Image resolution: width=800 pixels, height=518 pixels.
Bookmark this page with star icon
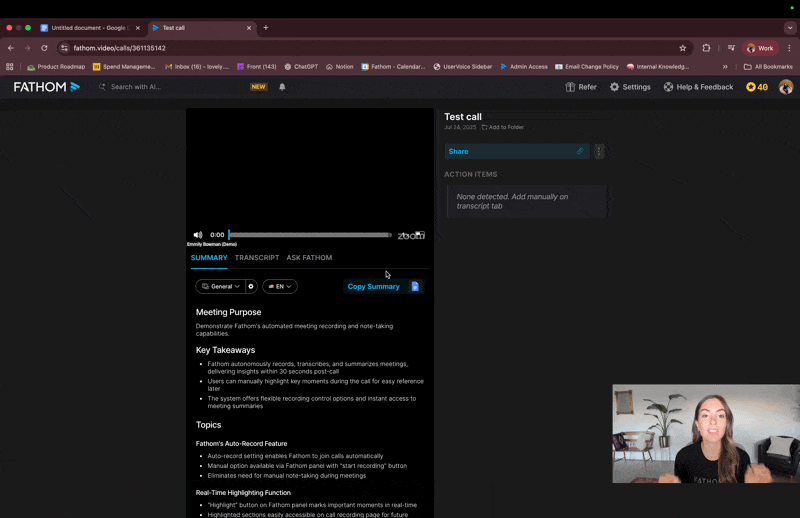click(x=683, y=48)
